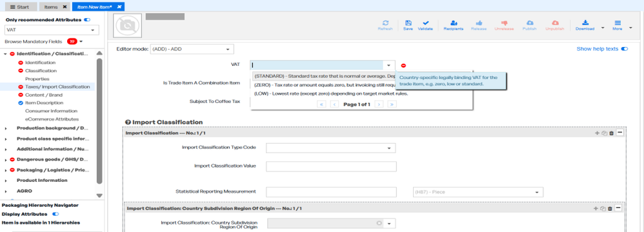The height and width of the screenshot is (232, 644).
Task: Open Country Subdivision Region Of Origin dropdown
Action: coord(389,224)
